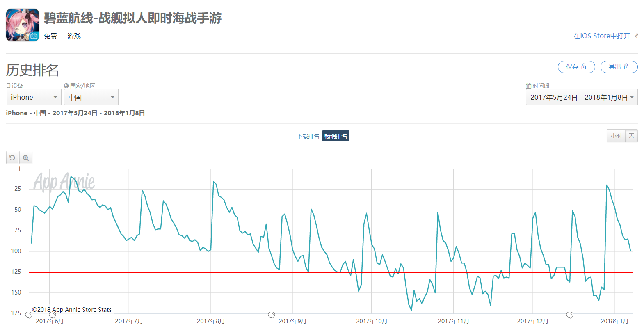The width and height of the screenshot is (644, 329).
Task: Click the rank 50 y-axis label
Action: [18, 210]
